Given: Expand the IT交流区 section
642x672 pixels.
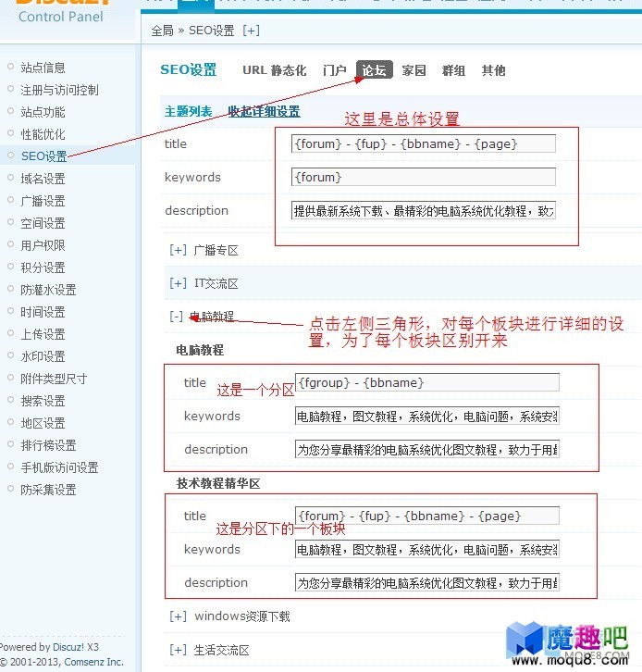Looking at the screenshot, I should click(x=178, y=283).
